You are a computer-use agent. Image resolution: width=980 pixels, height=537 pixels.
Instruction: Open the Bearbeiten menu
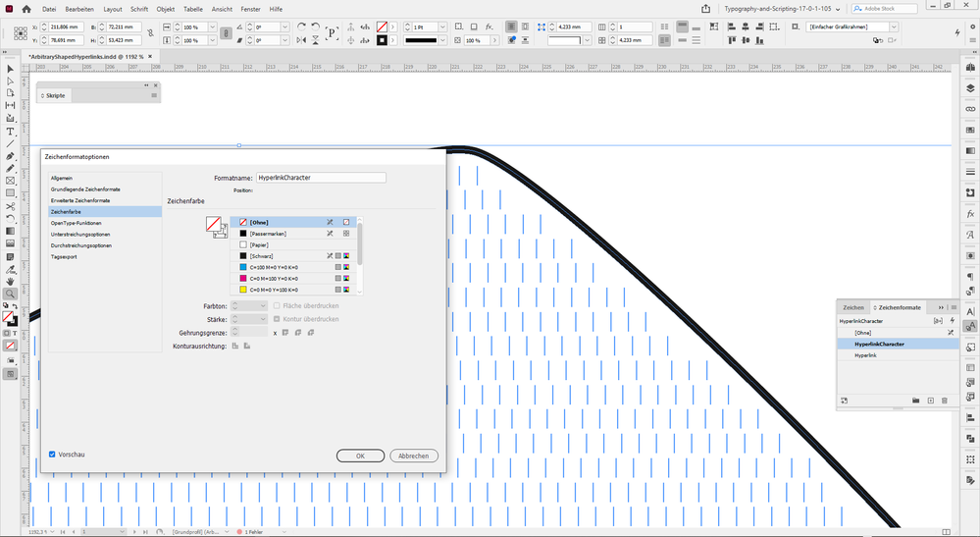[79, 9]
